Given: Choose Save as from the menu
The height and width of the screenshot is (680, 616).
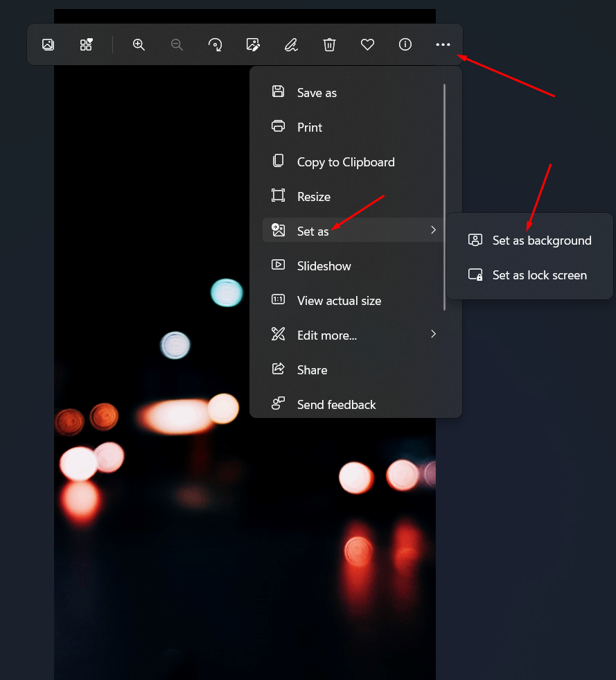Looking at the screenshot, I should (x=317, y=93).
